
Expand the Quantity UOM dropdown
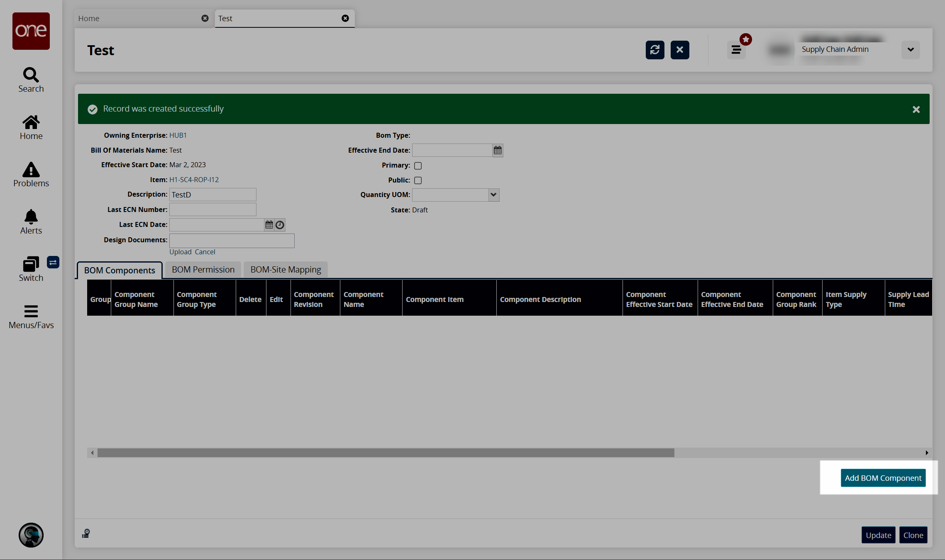click(493, 195)
